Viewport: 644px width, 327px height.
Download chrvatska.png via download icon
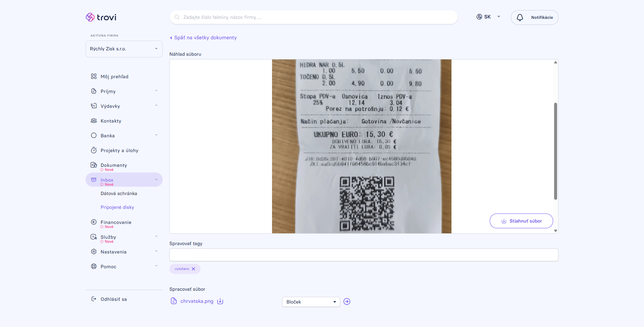pos(220,301)
